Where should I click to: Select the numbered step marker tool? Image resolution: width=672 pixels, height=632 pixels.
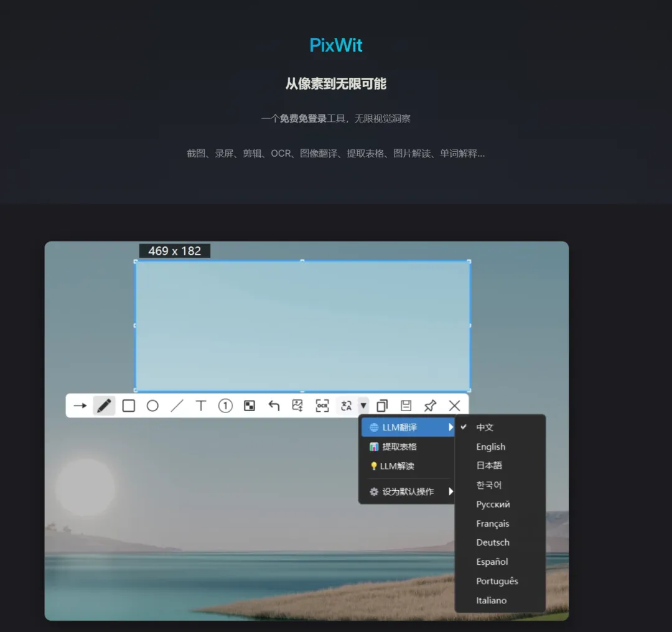point(225,406)
